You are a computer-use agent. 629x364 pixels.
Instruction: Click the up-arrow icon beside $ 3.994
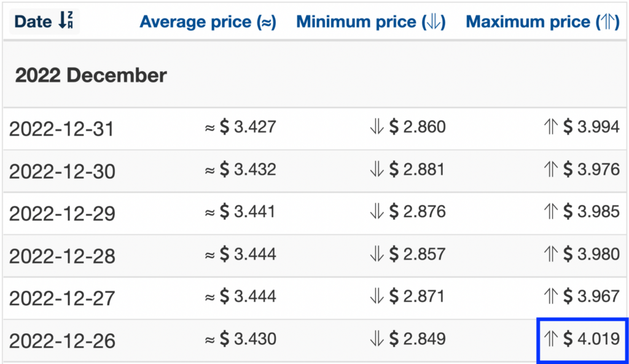point(551,127)
